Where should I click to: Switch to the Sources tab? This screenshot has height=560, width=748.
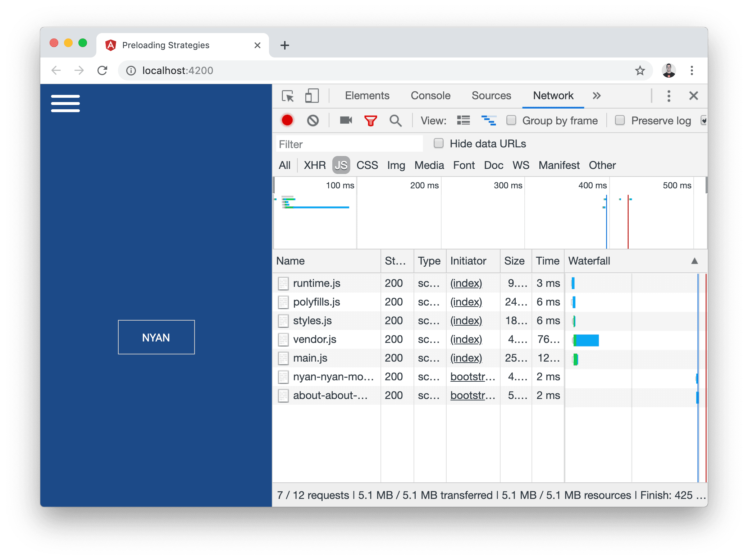coord(490,96)
